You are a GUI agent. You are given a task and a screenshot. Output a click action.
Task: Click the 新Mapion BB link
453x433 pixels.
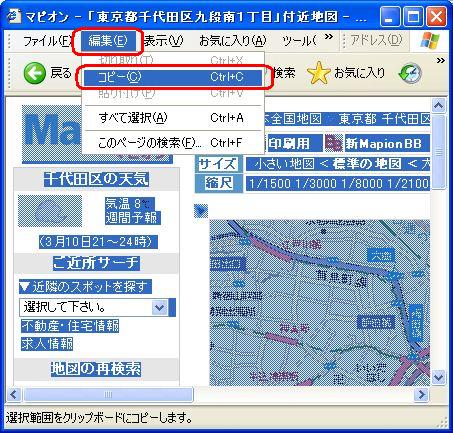tap(383, 144)
